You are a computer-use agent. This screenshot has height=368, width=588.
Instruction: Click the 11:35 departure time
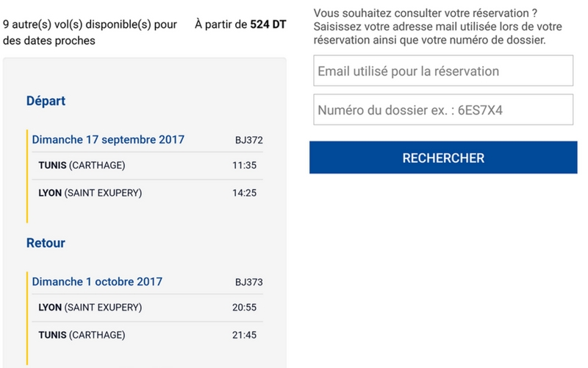click(244, 165)
